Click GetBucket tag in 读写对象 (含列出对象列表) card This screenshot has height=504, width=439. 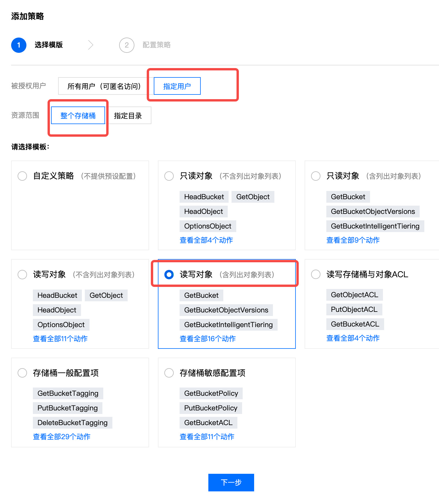tap(201, 295)
